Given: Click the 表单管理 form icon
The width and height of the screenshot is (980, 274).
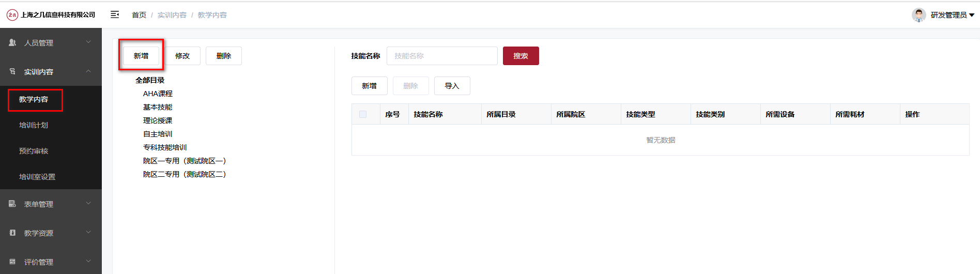Looking at the screenshot, I should pyautogui.click(x=12, y=204).
